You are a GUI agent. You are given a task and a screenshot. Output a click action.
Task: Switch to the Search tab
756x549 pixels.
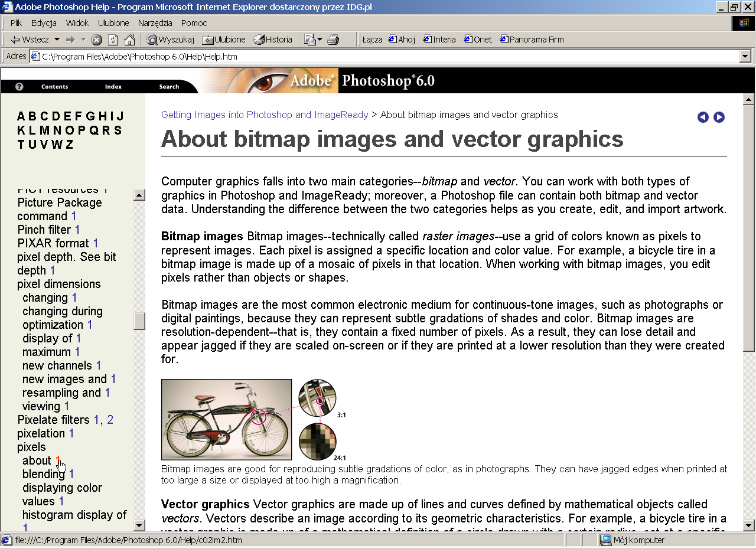[169, 87]
